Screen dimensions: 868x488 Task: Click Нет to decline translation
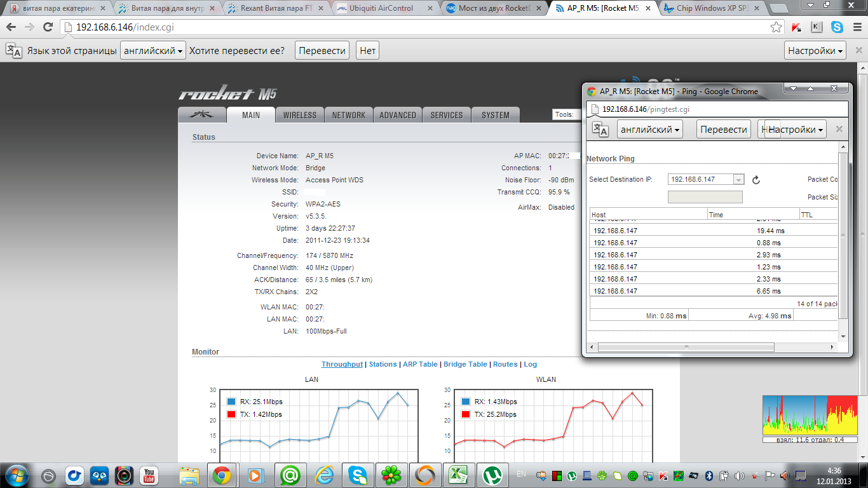pos(367,51)
